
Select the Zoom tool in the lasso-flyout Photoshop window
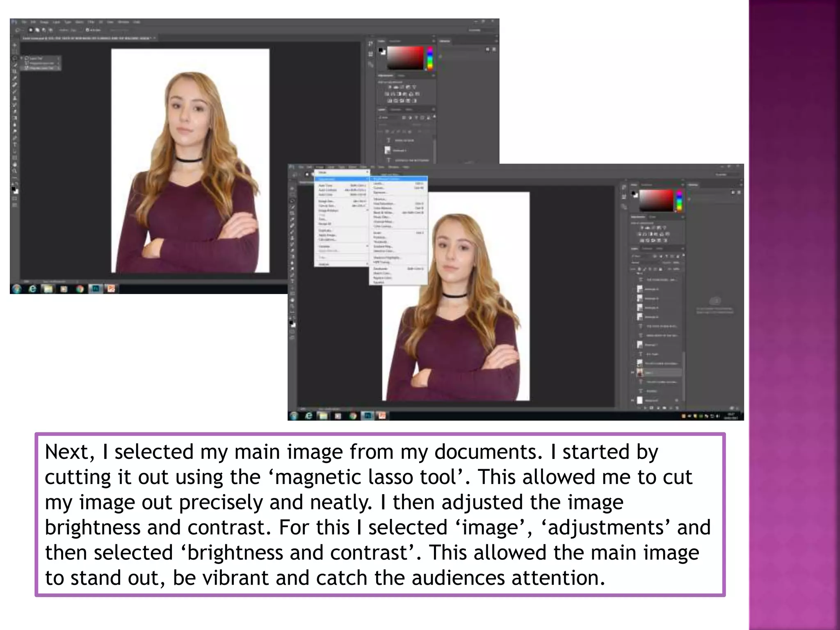tap(15, 171)
